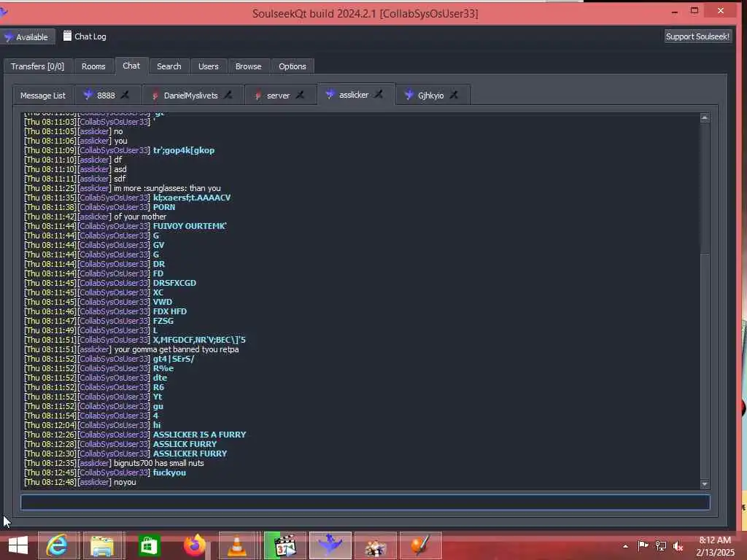Select the asslicker chat tab

point(354,95)
